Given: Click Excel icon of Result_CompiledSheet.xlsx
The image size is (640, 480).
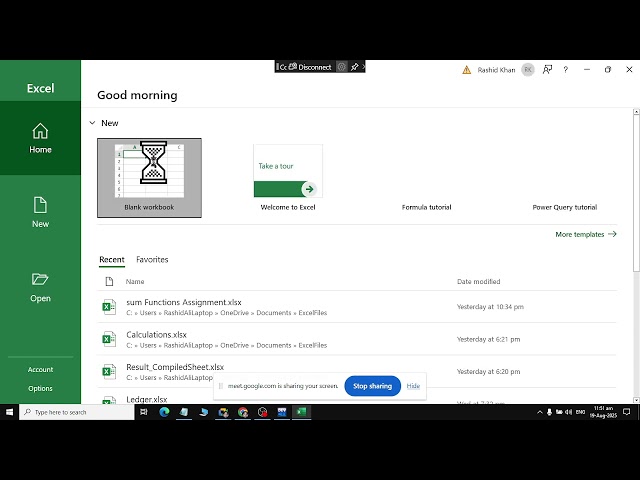Looking at the screenshot, I should click(x=109, y=371).
